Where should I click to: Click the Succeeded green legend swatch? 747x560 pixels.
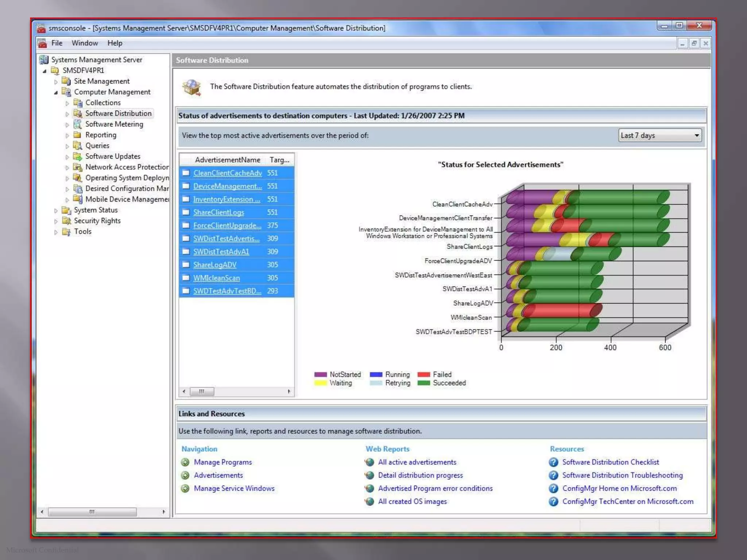(423, 383)
